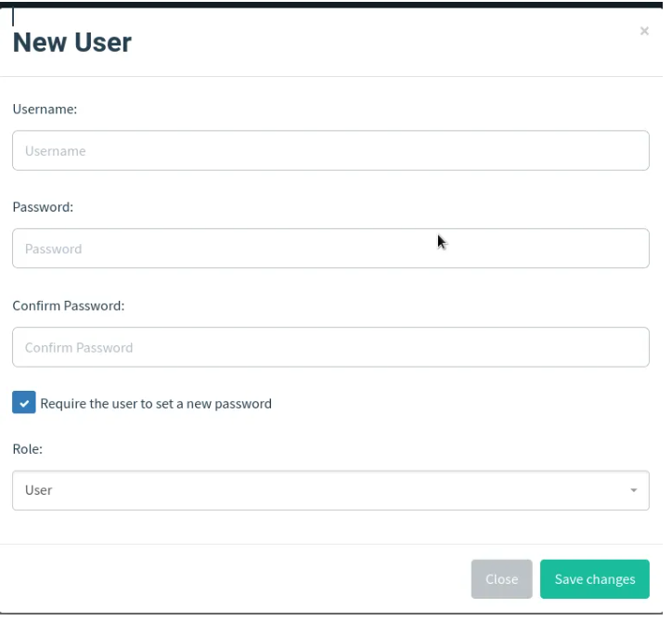672x621 pixels.
Task: Click the Username placeholder text
Action: 56,151
